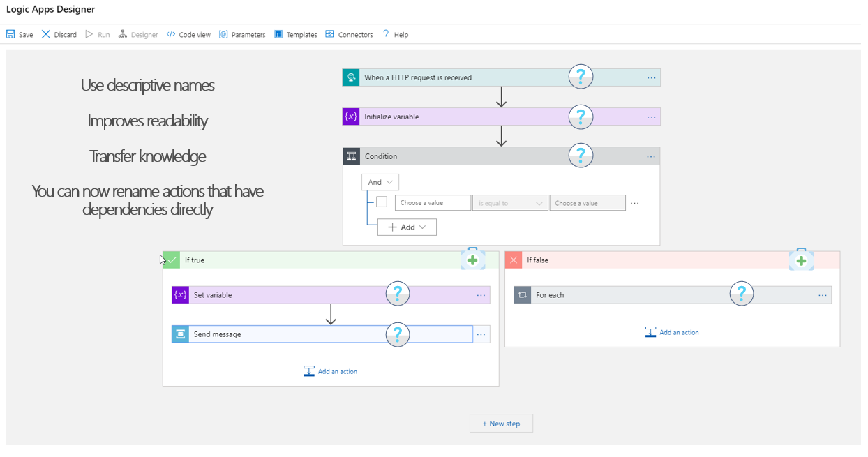
Task: Click the Condition action icon
Action: tap(351, 156)
